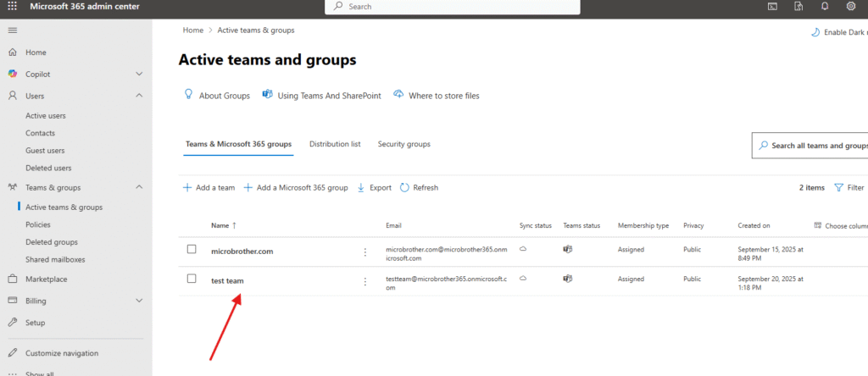The width and height of the screenshot is (868, 376).
Task: Open the test team group link
Action: point(227,280)
